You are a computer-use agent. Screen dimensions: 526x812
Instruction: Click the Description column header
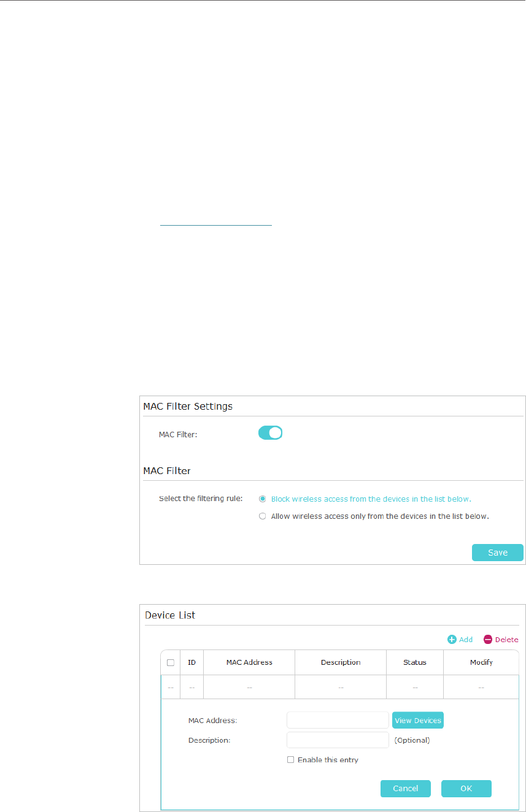pos(341,662)
